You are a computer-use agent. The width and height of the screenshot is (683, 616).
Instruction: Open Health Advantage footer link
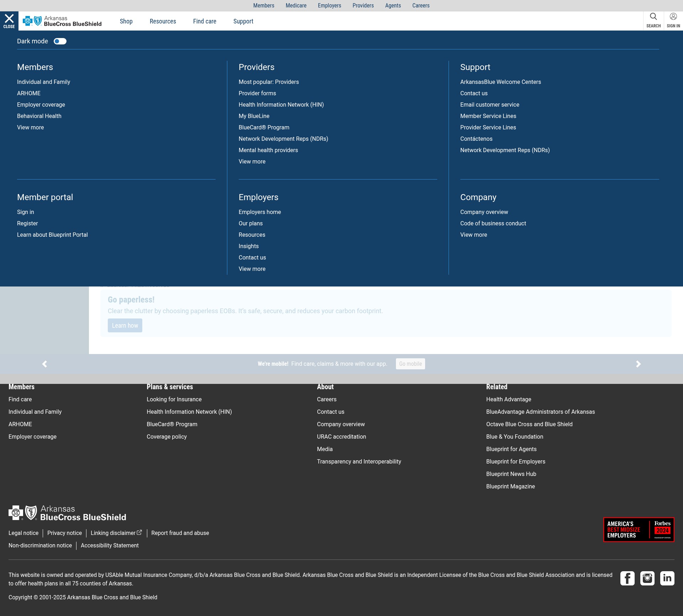click(509, 400)
